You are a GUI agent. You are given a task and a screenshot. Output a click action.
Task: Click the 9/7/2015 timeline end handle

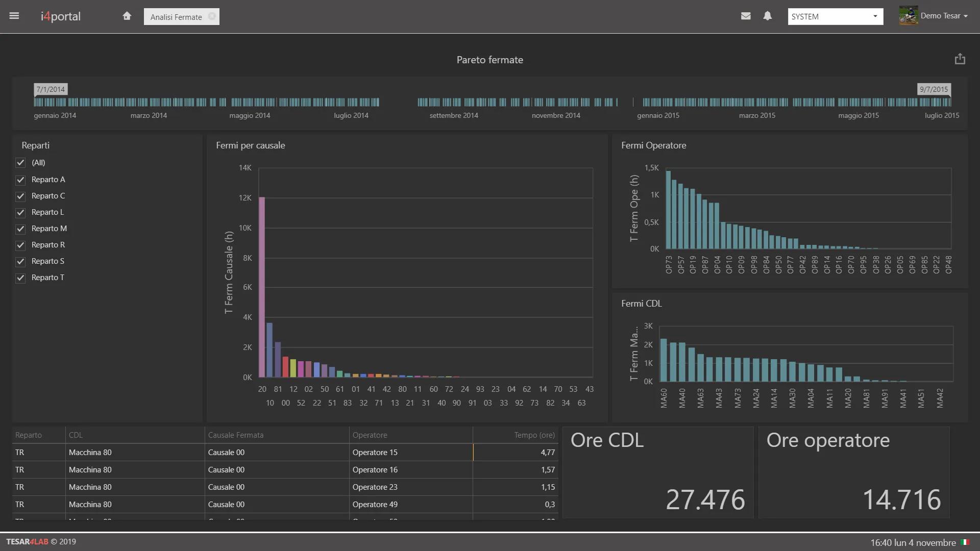[934, 90]
